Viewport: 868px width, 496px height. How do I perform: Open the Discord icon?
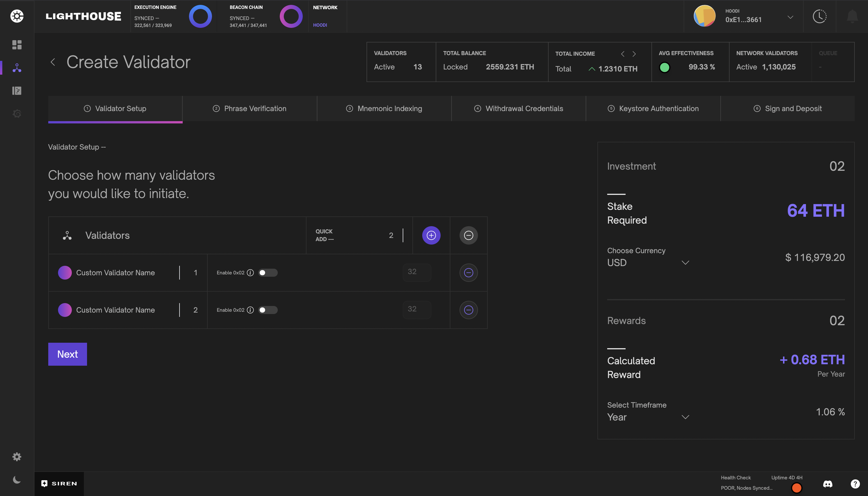tap(828, 484)
